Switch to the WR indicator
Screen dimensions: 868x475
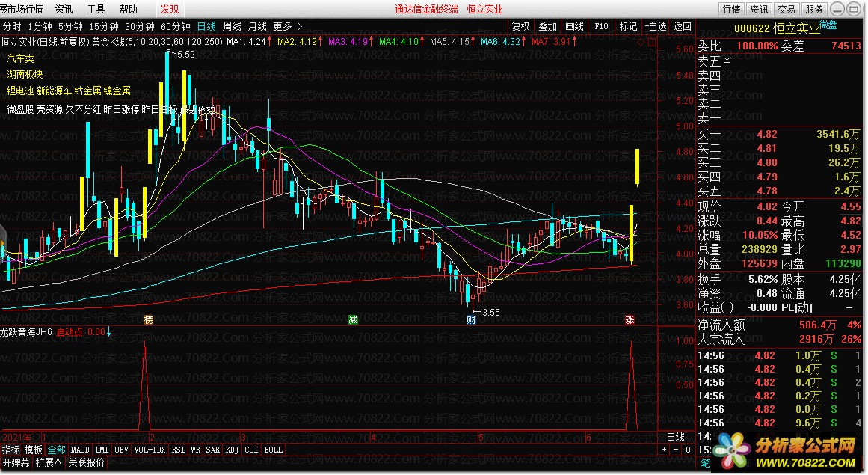195,450
